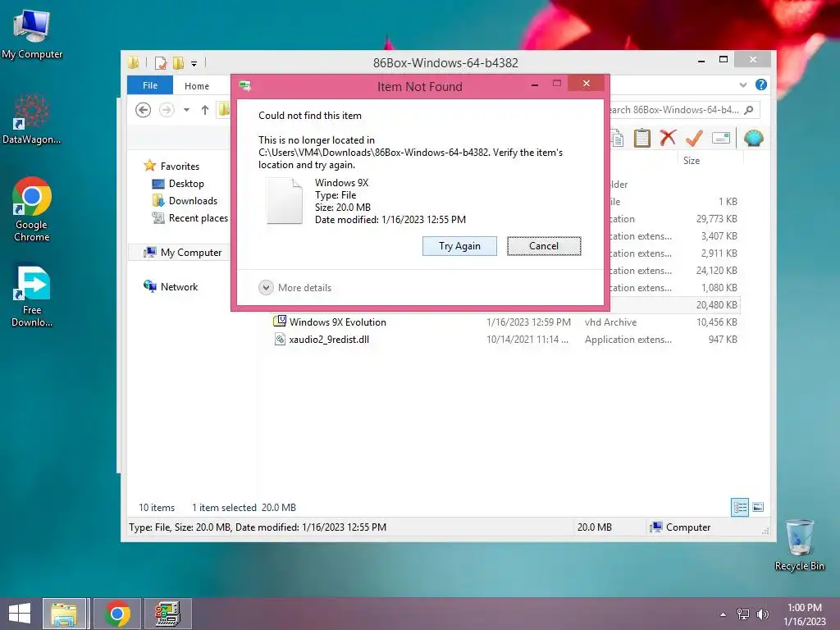Open the Windows Start button

pos(20,614)
